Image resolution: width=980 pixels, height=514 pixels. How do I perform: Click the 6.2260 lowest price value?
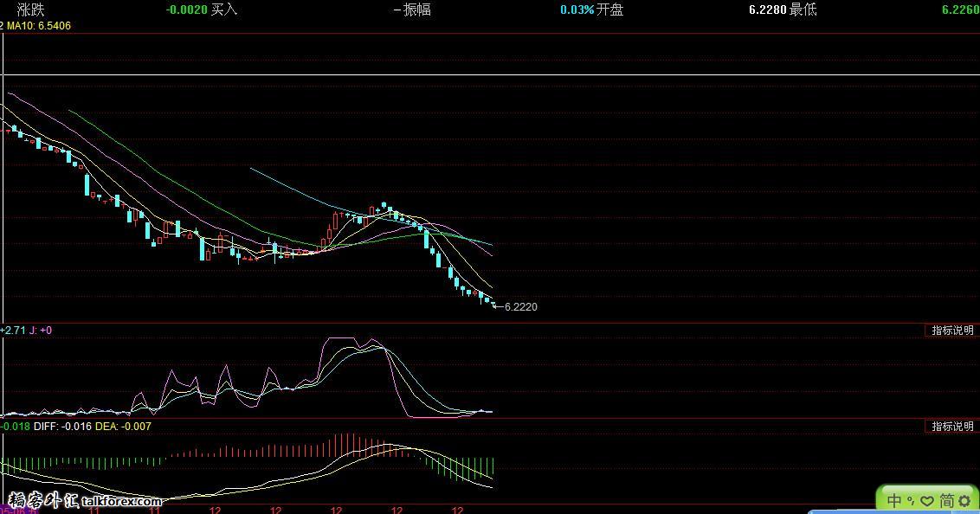pyautogui.click(x=961, y=10)
